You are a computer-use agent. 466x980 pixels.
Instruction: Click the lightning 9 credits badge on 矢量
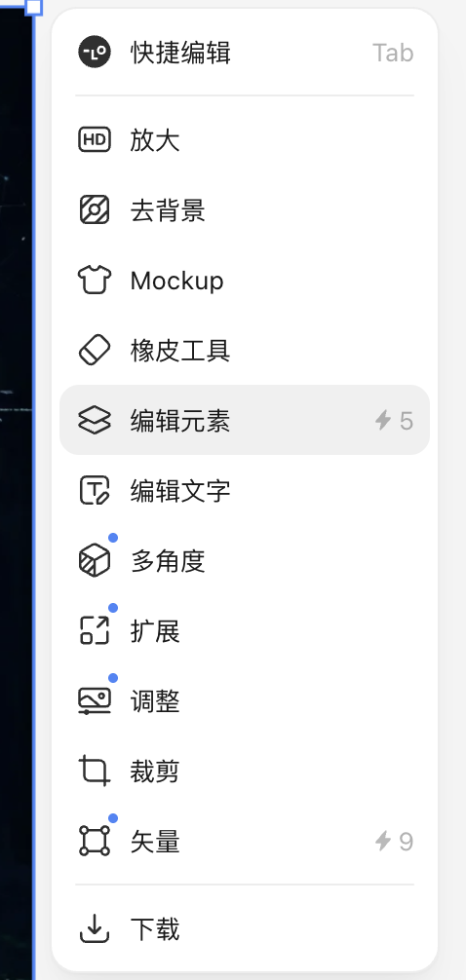pos(394,842)
